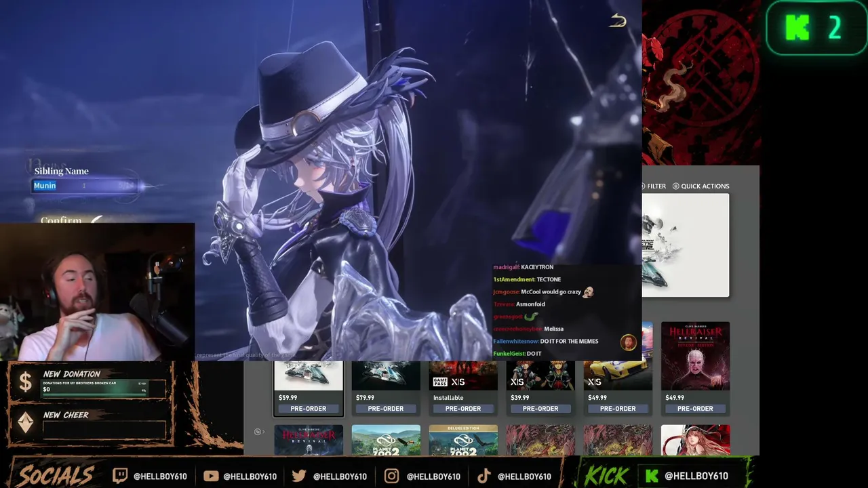
Task: Click the Sibling Name input field
Action: click(85, 186)
